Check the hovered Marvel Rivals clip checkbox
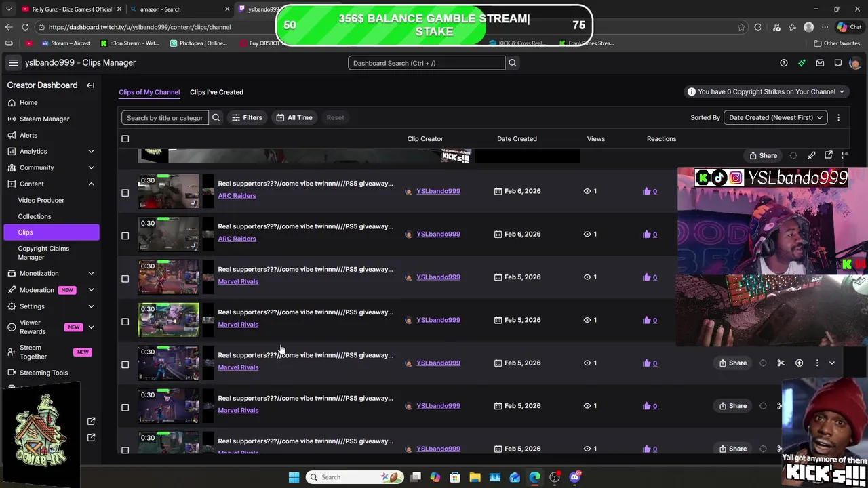 (x=125, y=365)
